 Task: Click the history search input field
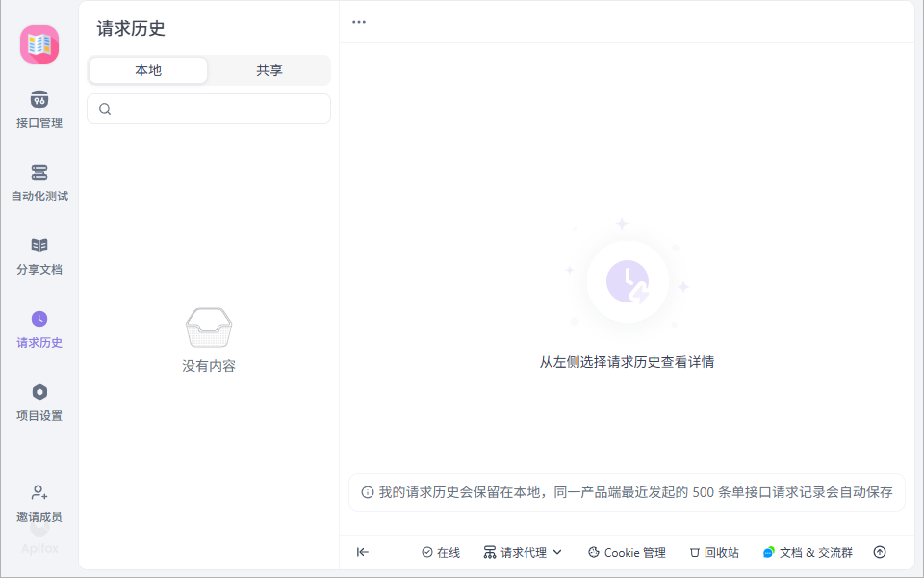(209, 109)
